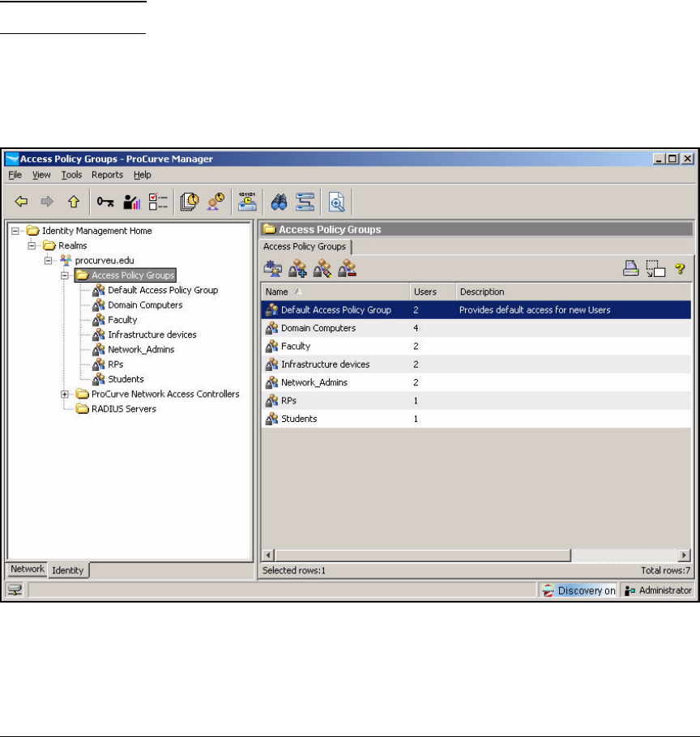
Task: Click the network switches toolbar icon
Action: (305, 202)
